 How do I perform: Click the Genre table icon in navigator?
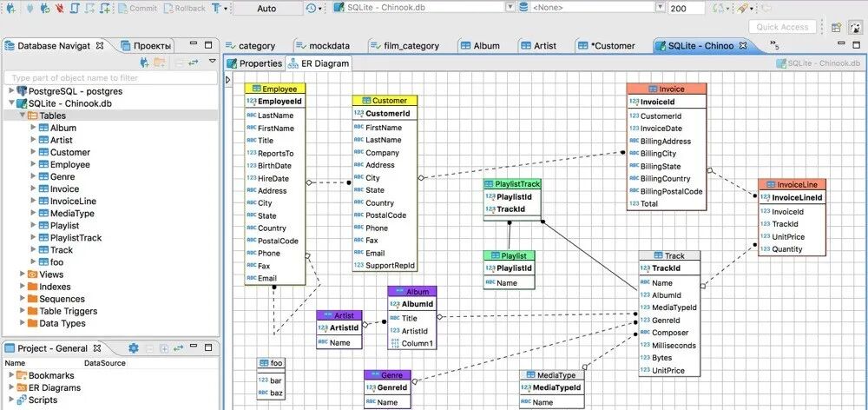tap(43, 176)
